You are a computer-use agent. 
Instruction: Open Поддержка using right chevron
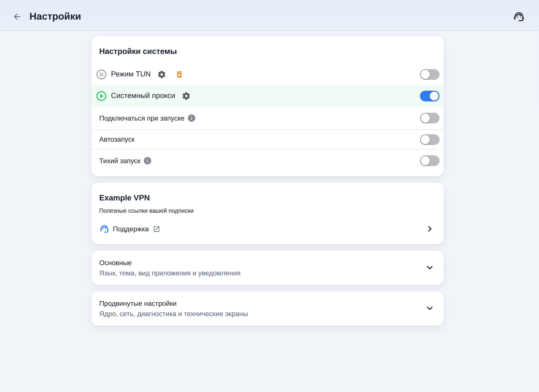(430, 229)
